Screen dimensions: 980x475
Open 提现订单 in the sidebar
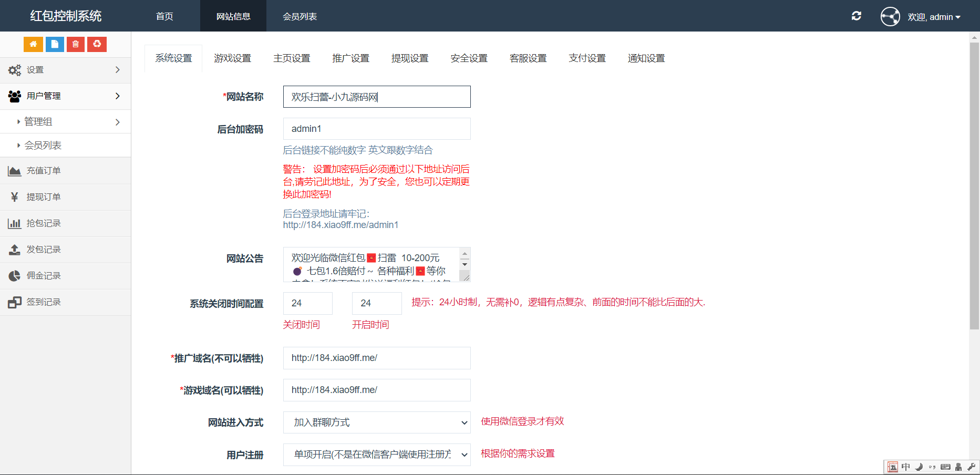point(65,197)
